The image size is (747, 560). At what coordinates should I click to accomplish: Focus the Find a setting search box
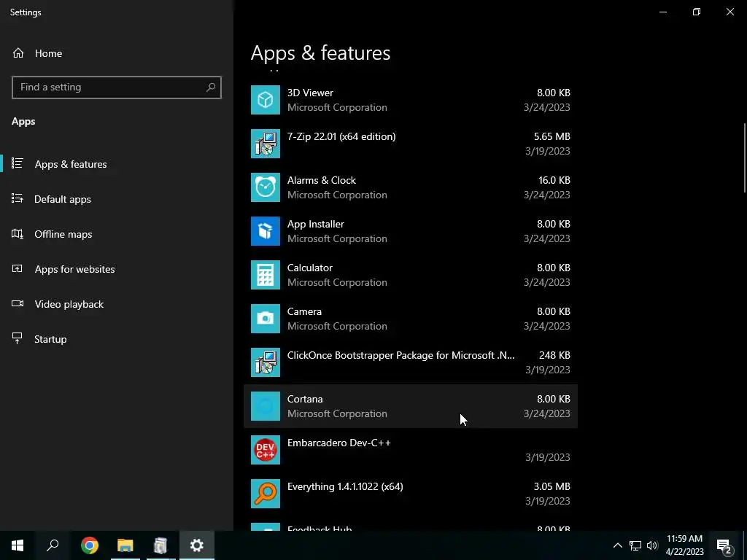tap(117, 87)
